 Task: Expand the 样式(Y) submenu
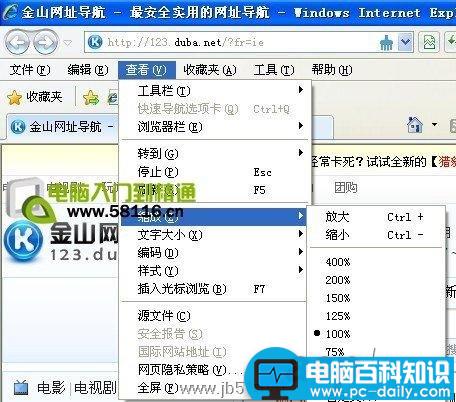[x=214, y=271]
